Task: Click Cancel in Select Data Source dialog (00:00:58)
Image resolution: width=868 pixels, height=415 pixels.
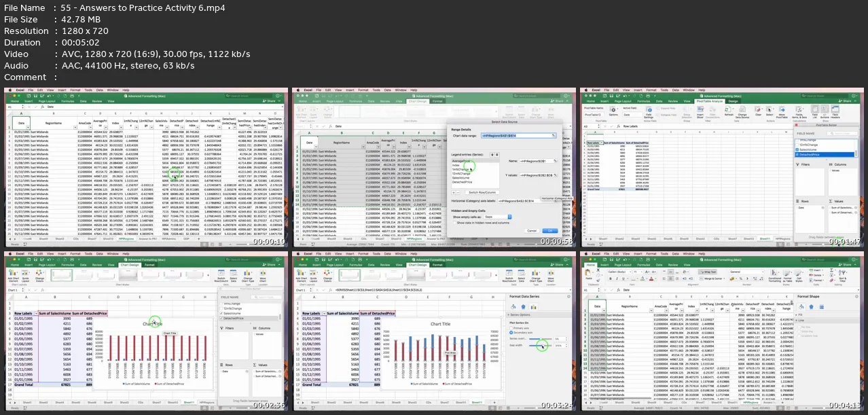Action: pyautogui.click(x=532, y=230)
